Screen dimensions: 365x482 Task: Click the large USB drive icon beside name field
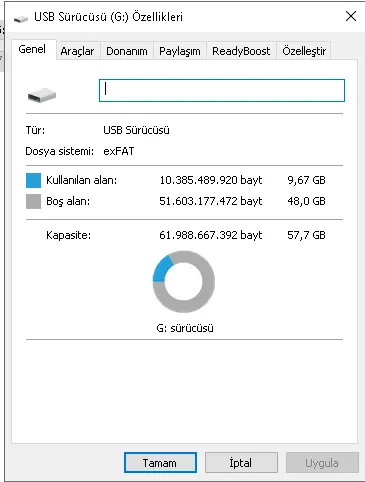tap(42, 95)
